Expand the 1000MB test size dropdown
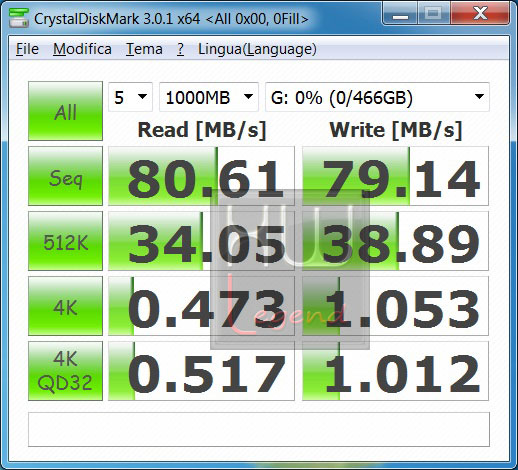Screen dimensions: 518x470 209,97
